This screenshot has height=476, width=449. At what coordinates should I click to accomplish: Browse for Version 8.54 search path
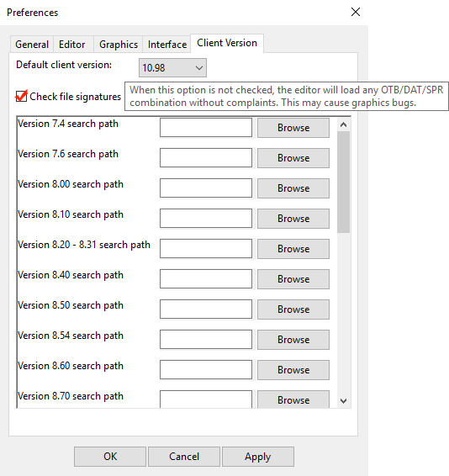(x=293, y=340)
